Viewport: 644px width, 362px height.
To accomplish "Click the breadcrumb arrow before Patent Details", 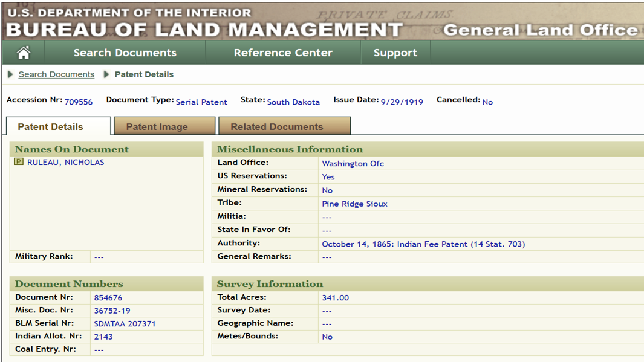I will pyautogui.click(x=106, y=74).
